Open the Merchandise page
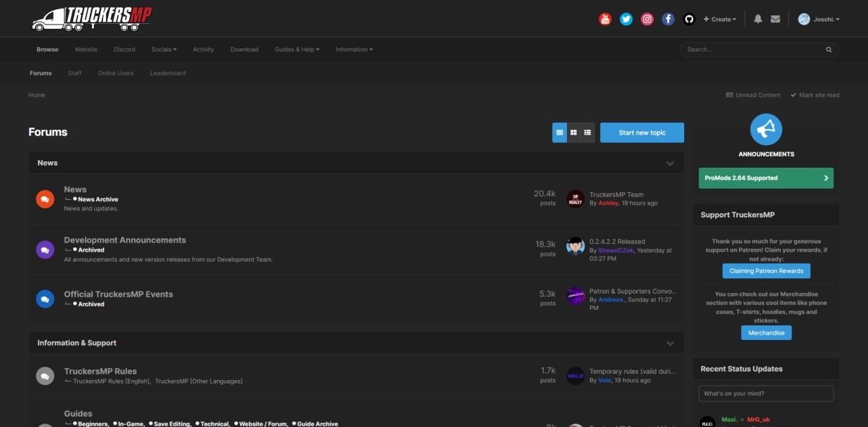Screen dimensions: 868x427 [766, 332]
